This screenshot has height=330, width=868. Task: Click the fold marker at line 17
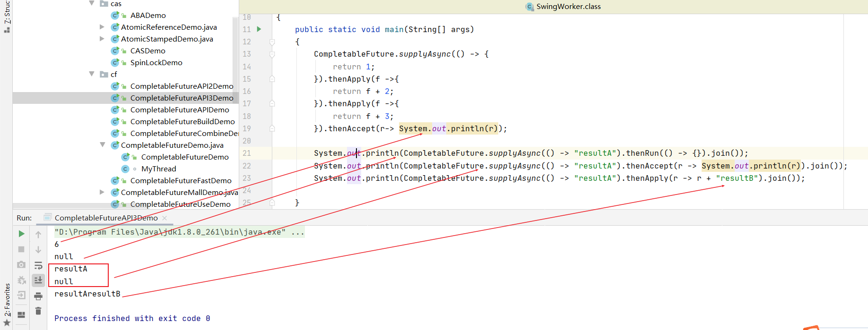pyautogui.click(x=272, y=103)
